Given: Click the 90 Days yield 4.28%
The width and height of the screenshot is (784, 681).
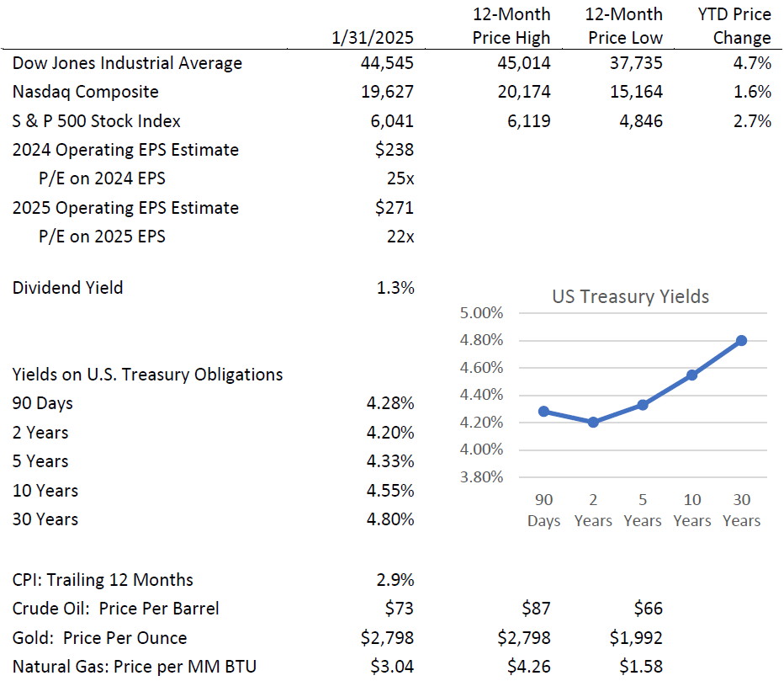Looking at the screenshot, I should (x=390, y=403).
